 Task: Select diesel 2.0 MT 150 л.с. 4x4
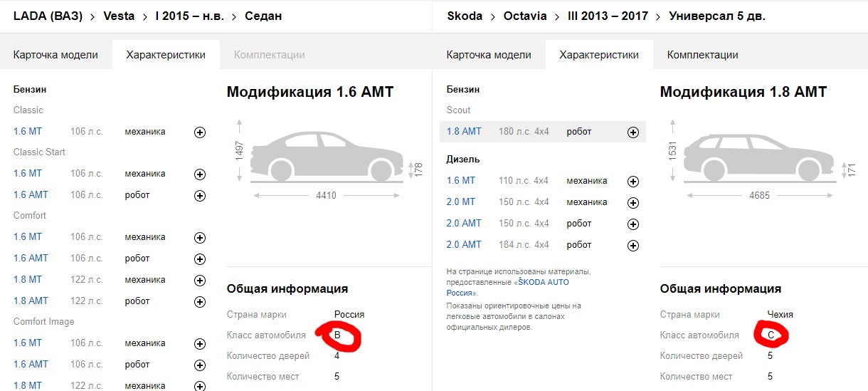[x=461, y=202]
